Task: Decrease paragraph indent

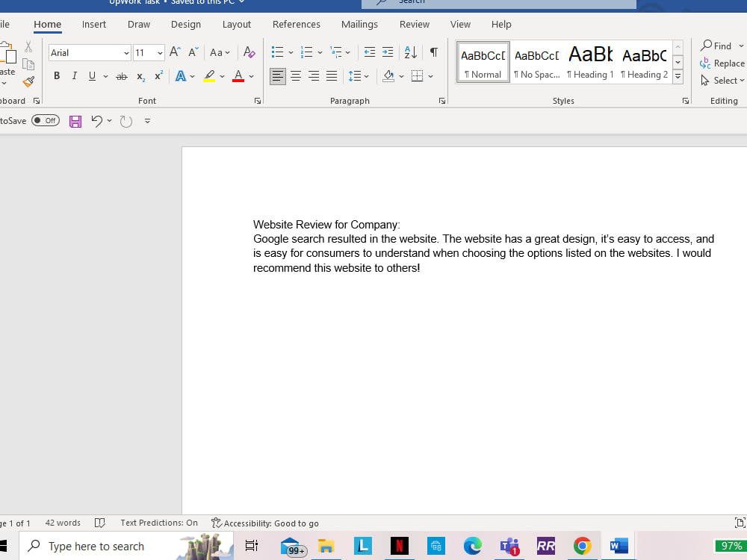Action: (x=369, y=52)
